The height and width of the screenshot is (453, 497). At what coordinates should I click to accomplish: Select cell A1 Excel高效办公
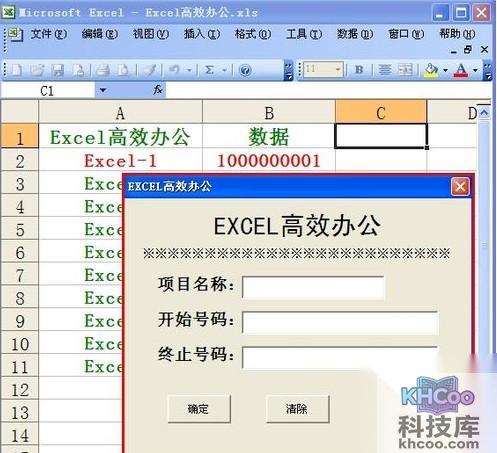(x=120, y=137)
